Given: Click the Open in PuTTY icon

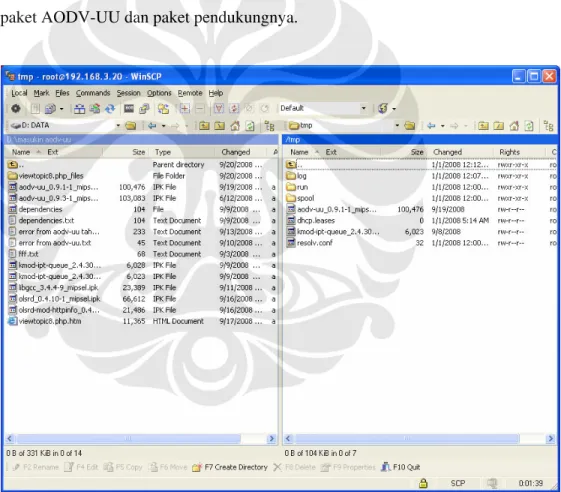Looking at the screenshot, I should coord(144,108).
